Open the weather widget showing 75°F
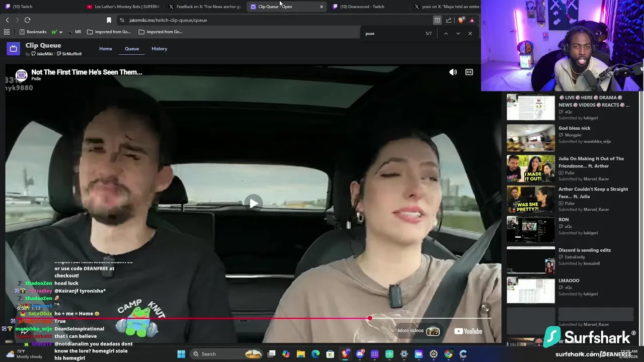Viewport: 644px width, 362px height. 24,354
